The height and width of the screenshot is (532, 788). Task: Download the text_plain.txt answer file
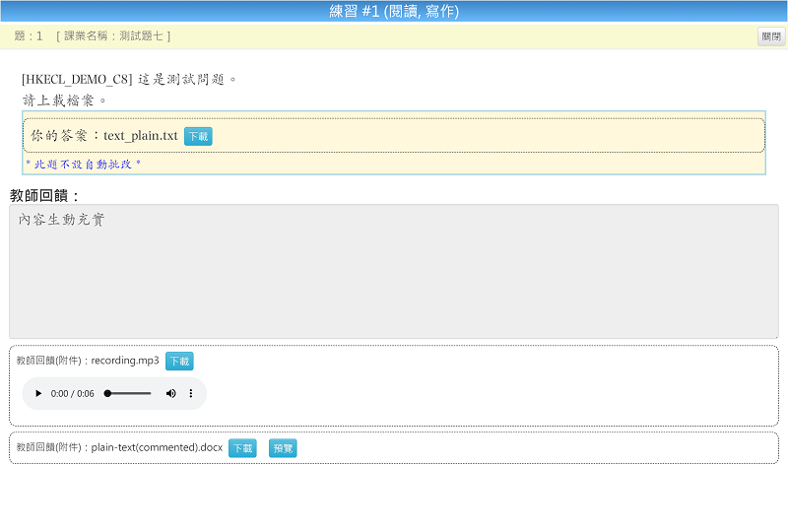point(198,136)
